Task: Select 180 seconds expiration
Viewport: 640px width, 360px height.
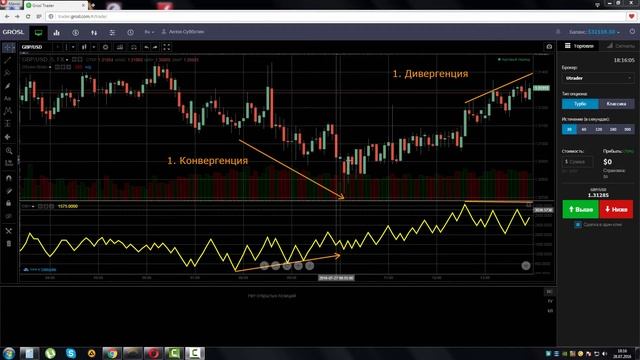Action: [x=613, y=129]
